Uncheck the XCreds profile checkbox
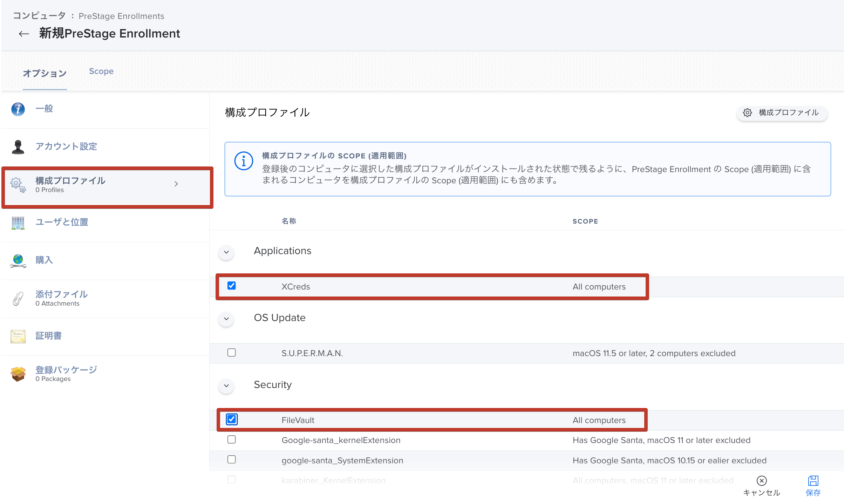Screen dimensions: 844x504 [x=231, y=286]
